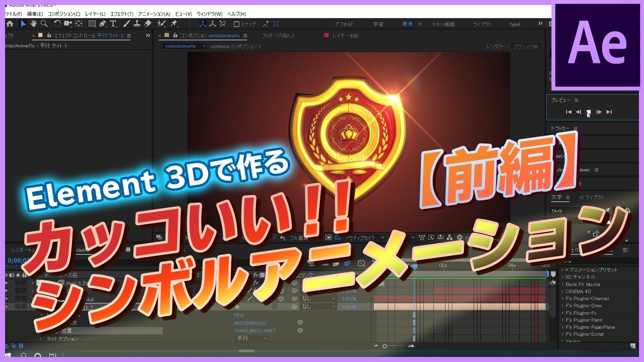
Task: Select the Eraser tool
Action: coord(147,24)
